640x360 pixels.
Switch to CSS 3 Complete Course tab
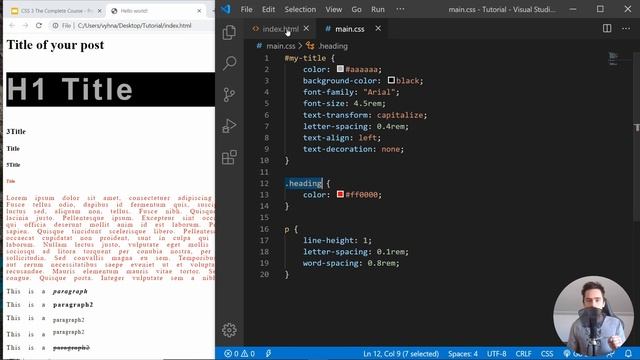click(x=56, y=11)
